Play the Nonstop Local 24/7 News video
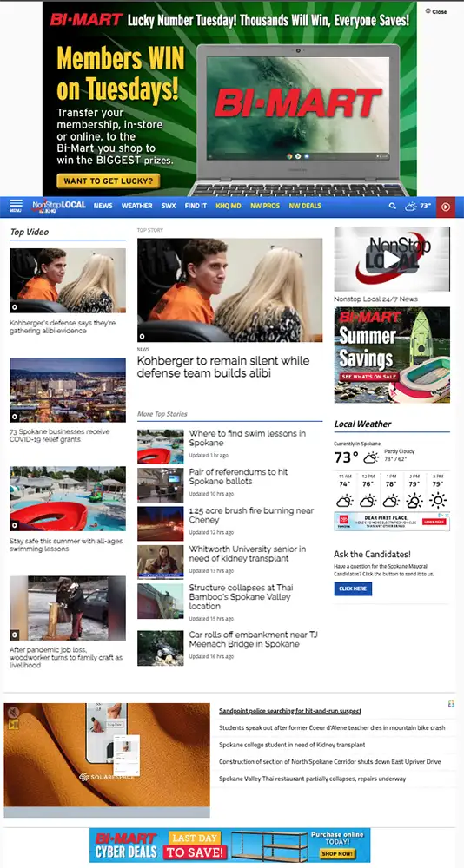Image resolution: width=464 pixels, height=868 pixels. click(x=391, y=259)
